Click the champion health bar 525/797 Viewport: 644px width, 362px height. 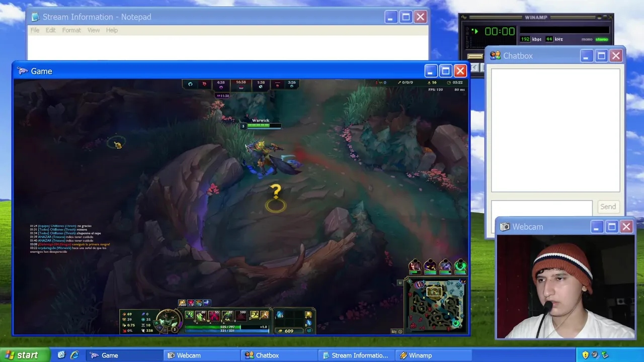point(227,327)
